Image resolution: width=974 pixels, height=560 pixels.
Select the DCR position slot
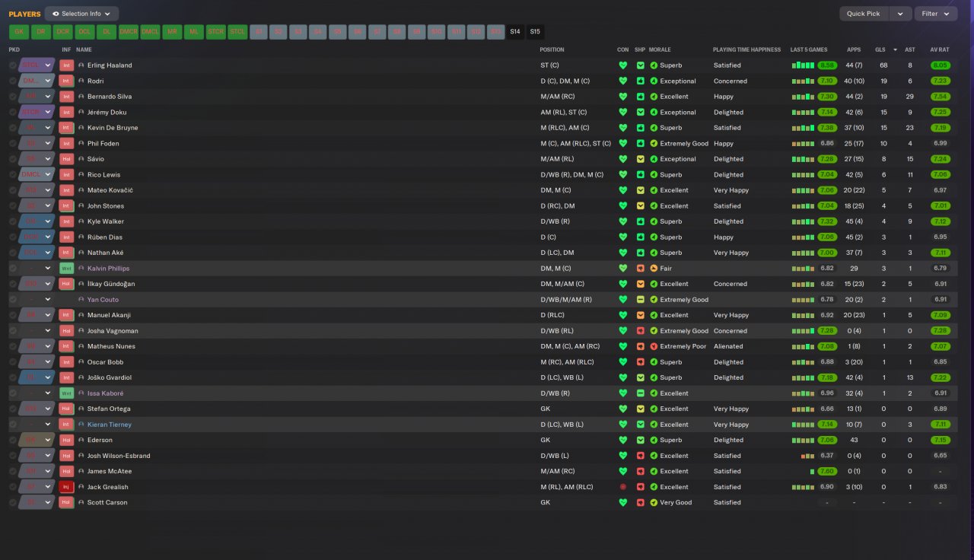pos(63,32)
